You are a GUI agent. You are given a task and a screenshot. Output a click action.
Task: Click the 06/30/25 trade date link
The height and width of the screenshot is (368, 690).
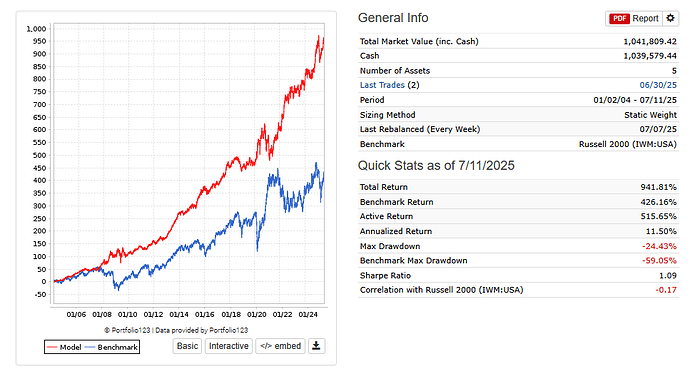658,85
